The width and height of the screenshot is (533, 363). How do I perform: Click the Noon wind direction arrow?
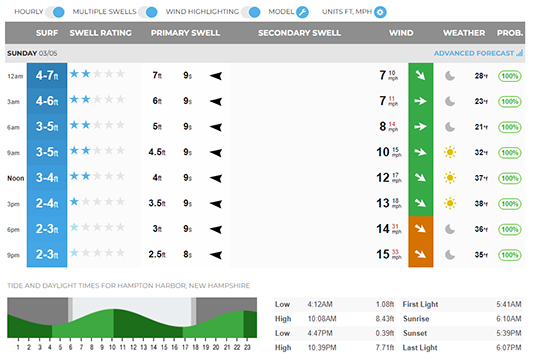[x=420, y=177]
